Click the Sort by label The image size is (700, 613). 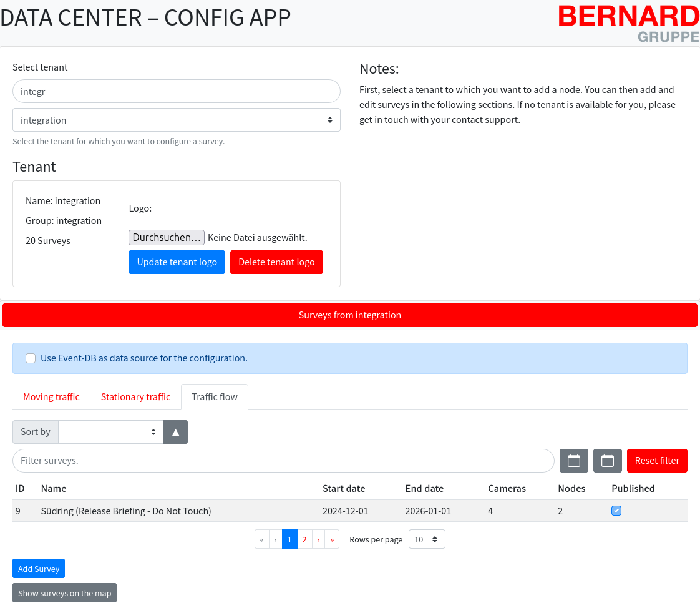36,432
